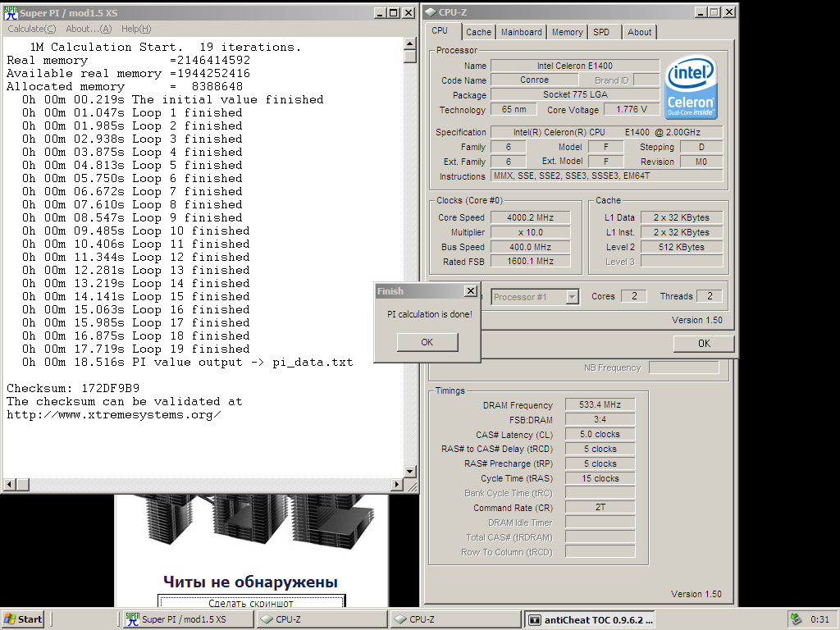Image resolution: width=840 pixels, height=630 pixels.
Task: Click the Code Name field Conroe
Action: [x=534, y=80]
